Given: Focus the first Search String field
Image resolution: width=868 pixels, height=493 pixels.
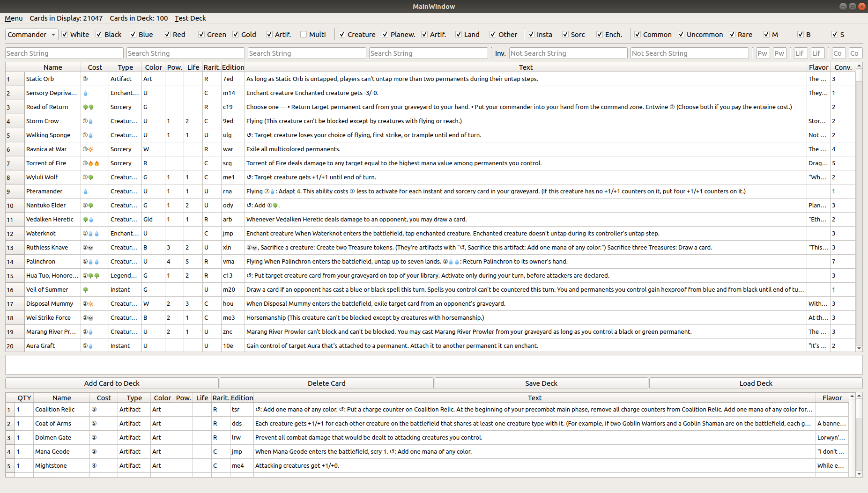Looking at the screenshot, I should tap(64, 53).
